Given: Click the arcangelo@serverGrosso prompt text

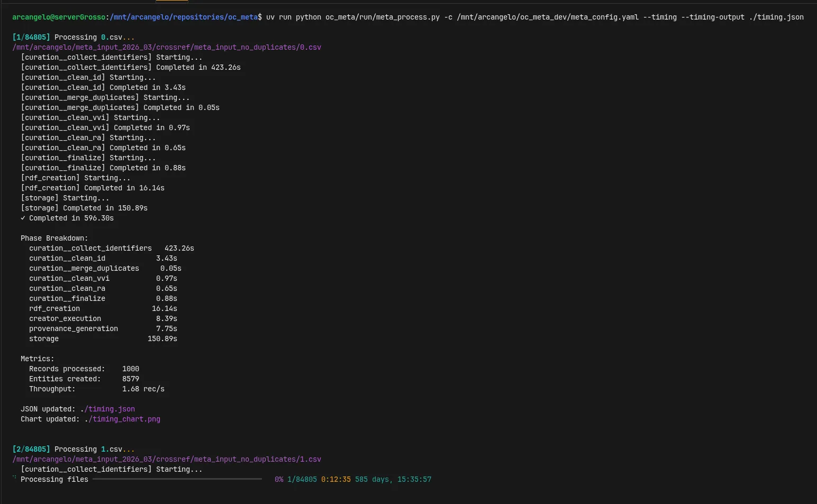Looking at the screenshot, I should (x=59, y=17).
